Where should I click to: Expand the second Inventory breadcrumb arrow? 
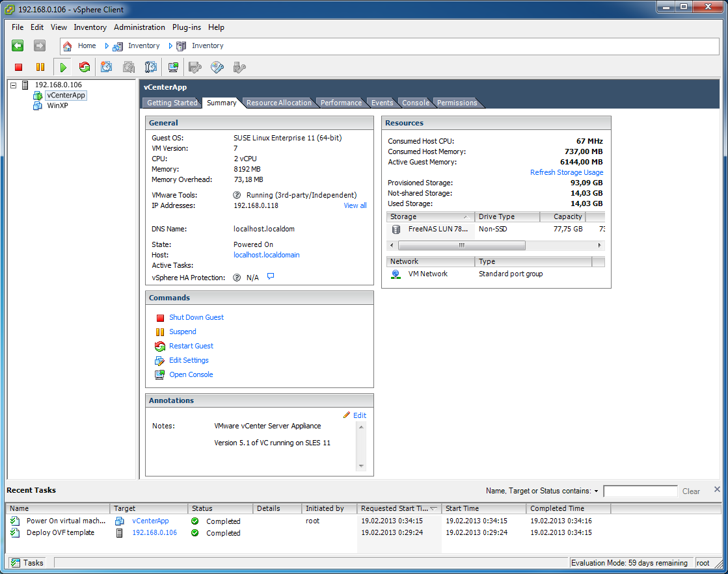click(x=170, y=46)
